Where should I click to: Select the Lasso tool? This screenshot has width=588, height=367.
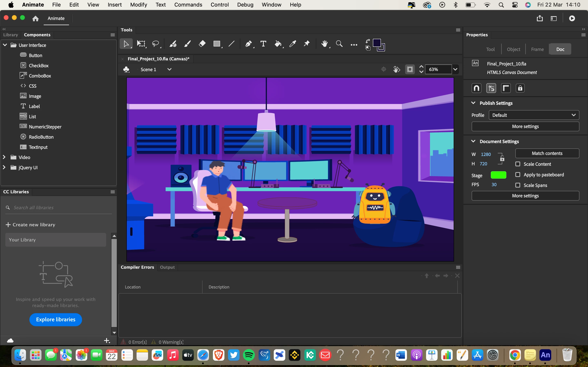tap(156, 44)
